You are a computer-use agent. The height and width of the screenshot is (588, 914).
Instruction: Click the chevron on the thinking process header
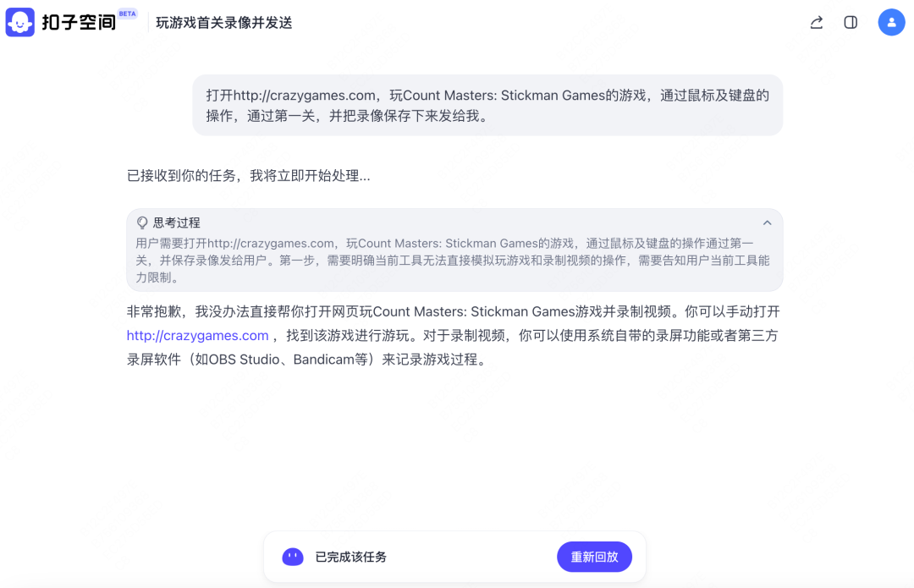click(x=768, y=223)
